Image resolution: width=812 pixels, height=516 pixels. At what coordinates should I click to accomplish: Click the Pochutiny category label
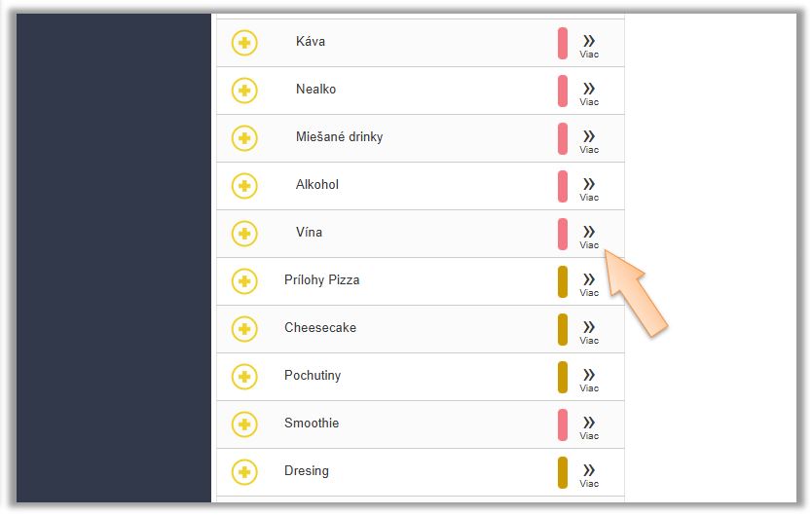pyautogui.click(x=313, y=376)
